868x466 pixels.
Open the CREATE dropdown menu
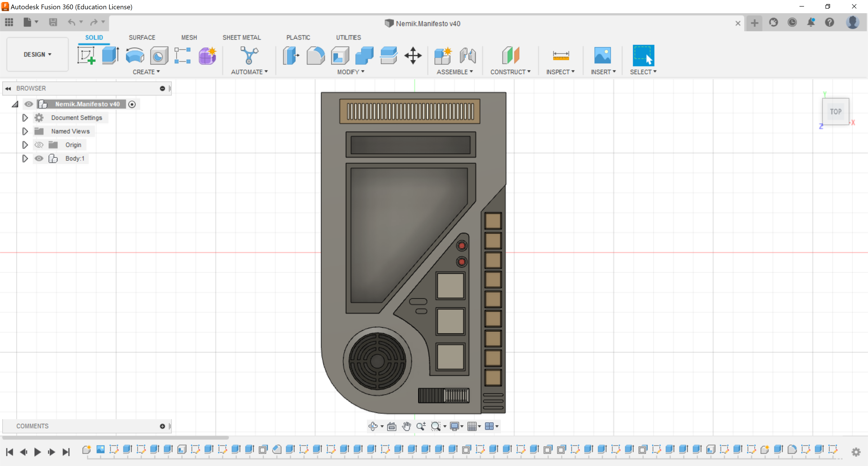146,72
